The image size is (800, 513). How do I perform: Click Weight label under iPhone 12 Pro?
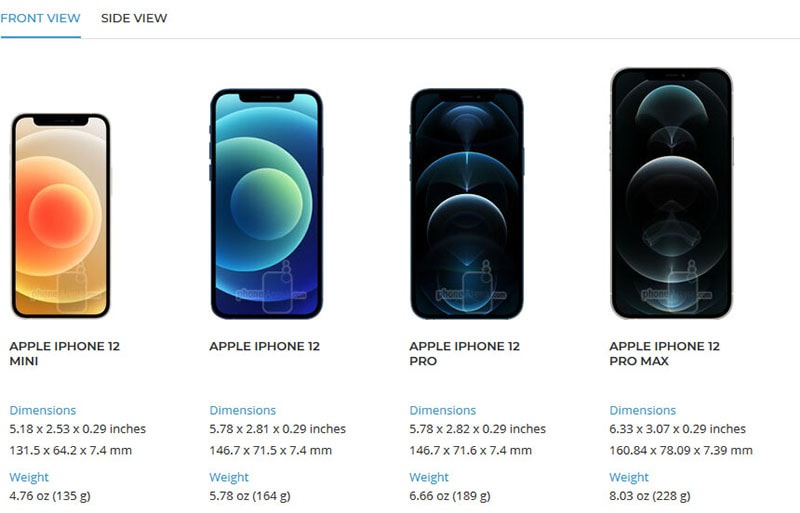coord(429,477)
